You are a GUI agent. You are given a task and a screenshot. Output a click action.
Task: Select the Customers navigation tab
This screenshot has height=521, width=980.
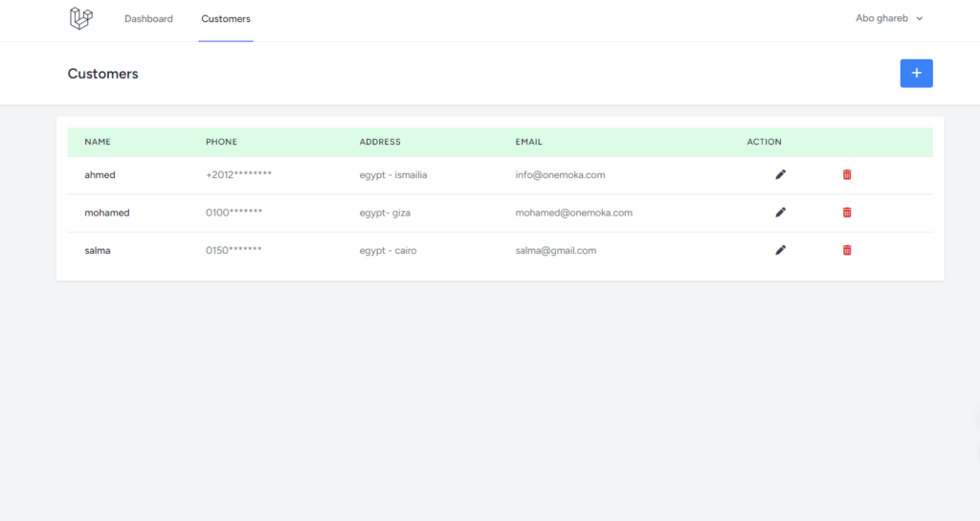point(226,19)
